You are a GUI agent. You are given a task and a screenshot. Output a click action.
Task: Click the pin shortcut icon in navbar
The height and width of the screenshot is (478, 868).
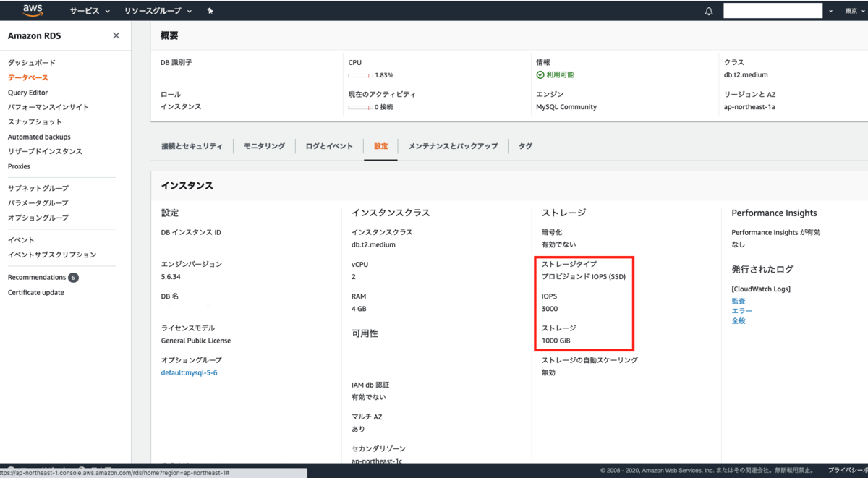point(210,11)
